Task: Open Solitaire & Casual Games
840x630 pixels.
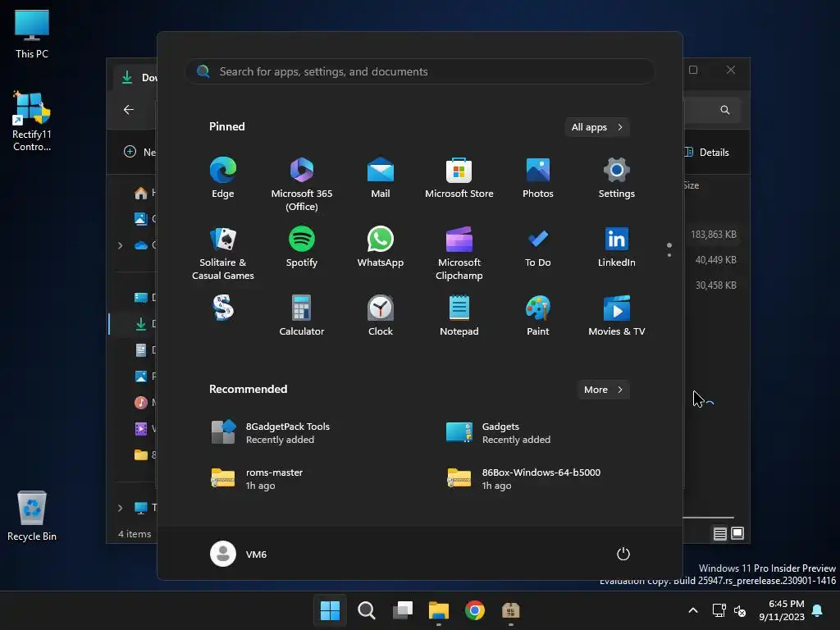Action: [x=223, y=253]
